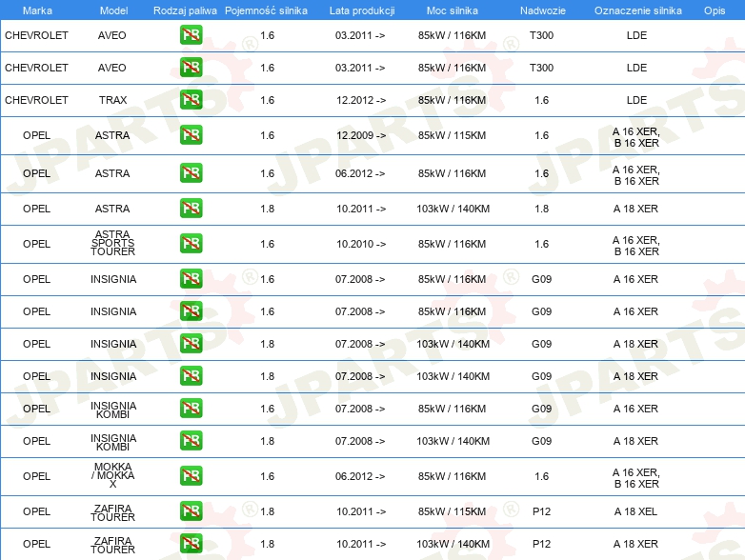Select OPEL brand in ASTRA SPORTS TOURER row
Image resolution: width=745 pixels, height=560 pixels.
point(36,244)
